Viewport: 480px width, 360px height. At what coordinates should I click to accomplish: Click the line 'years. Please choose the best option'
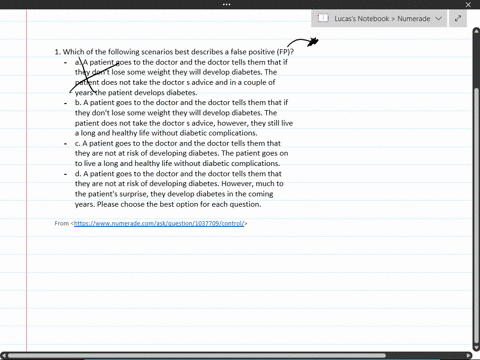pos(168,204)
